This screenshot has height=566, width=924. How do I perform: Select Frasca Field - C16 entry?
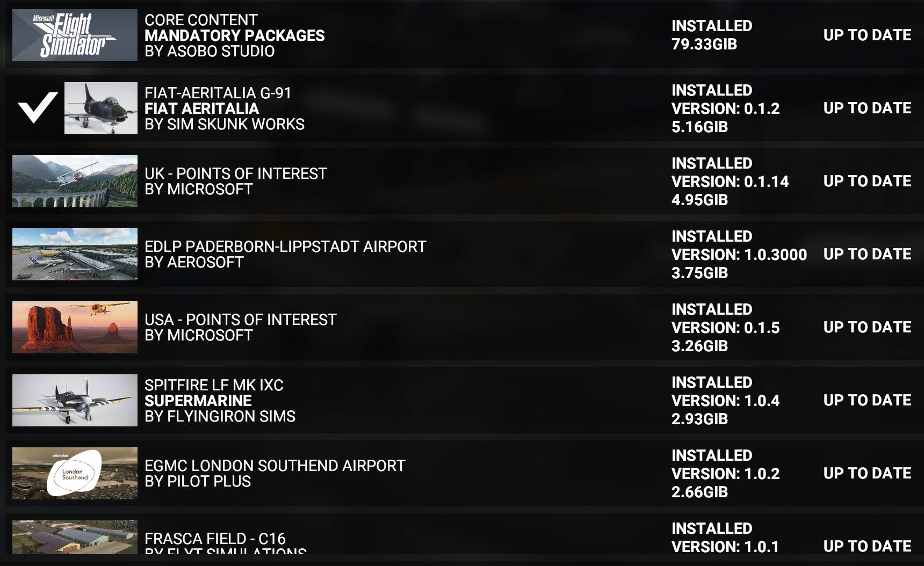click(464, 534)
